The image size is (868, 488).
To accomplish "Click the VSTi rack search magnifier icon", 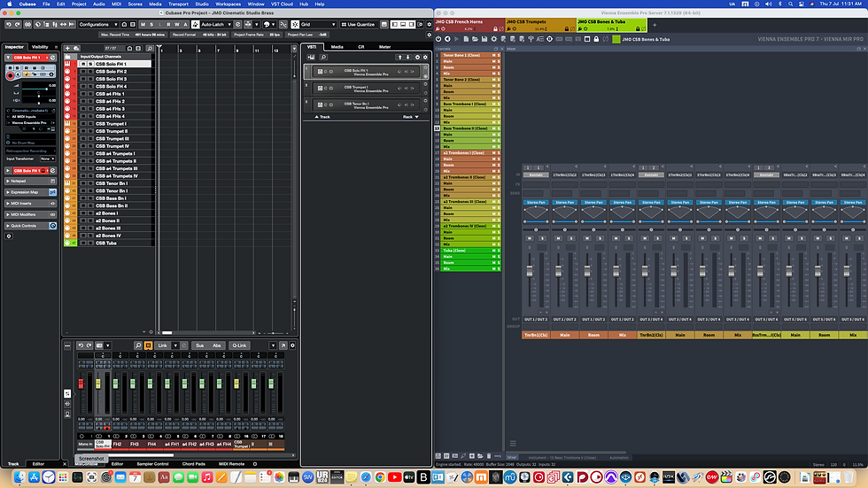I will [x=323, y=57].
